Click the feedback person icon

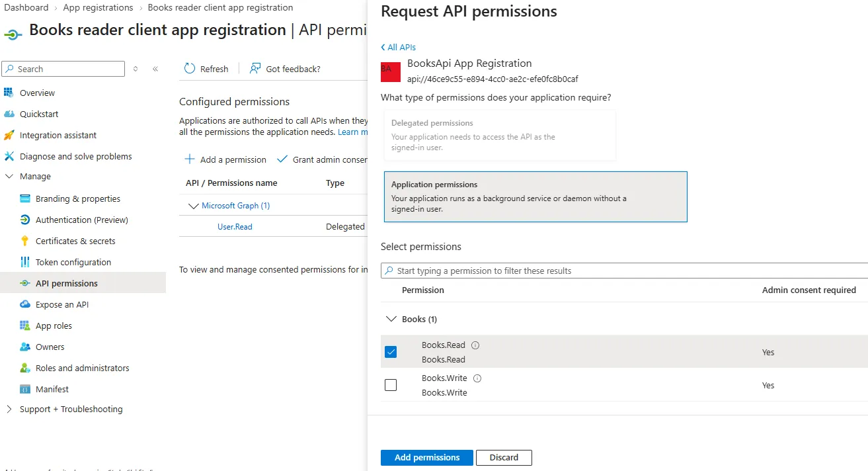[x=255, y=68]
